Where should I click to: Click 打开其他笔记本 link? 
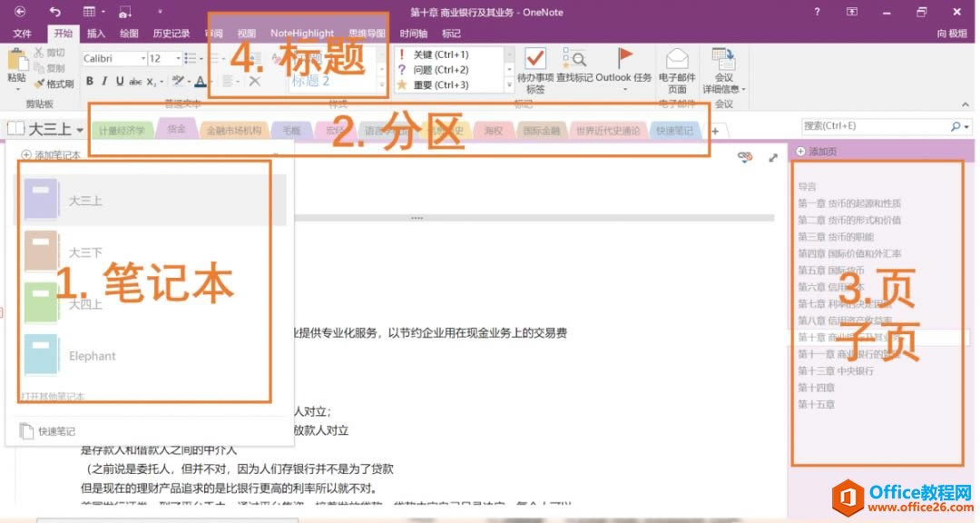click(52, 396)
